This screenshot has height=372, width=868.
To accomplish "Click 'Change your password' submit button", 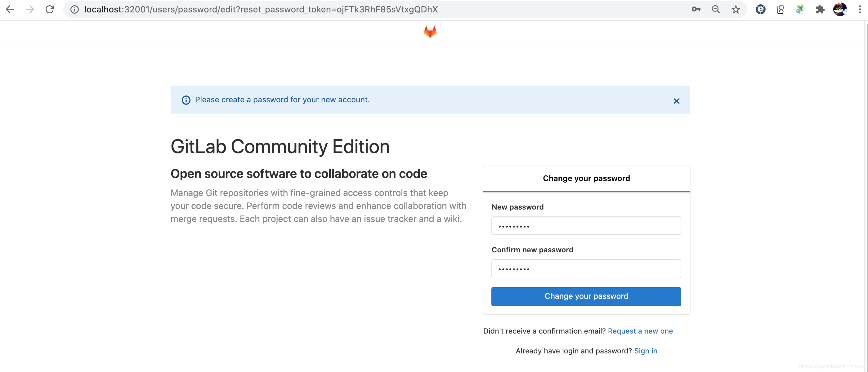I will tap(587, 296).
